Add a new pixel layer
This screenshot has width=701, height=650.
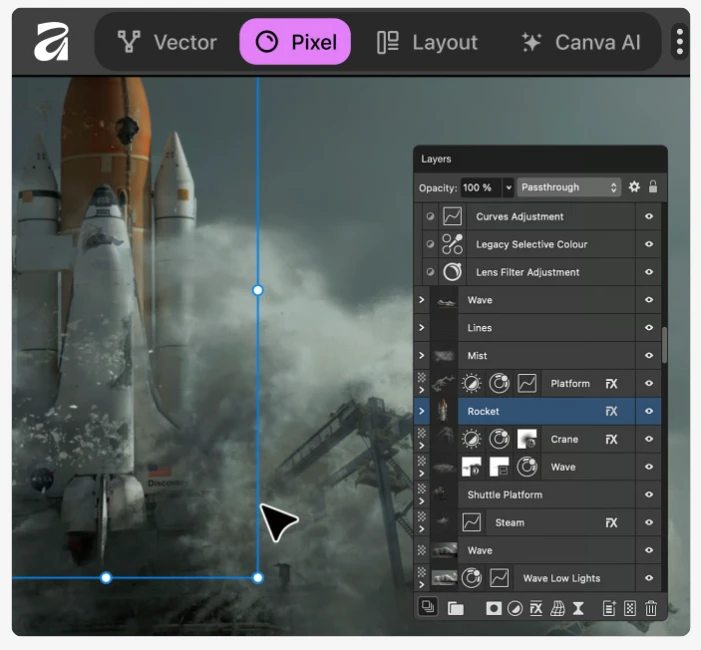tap(630, 608)
